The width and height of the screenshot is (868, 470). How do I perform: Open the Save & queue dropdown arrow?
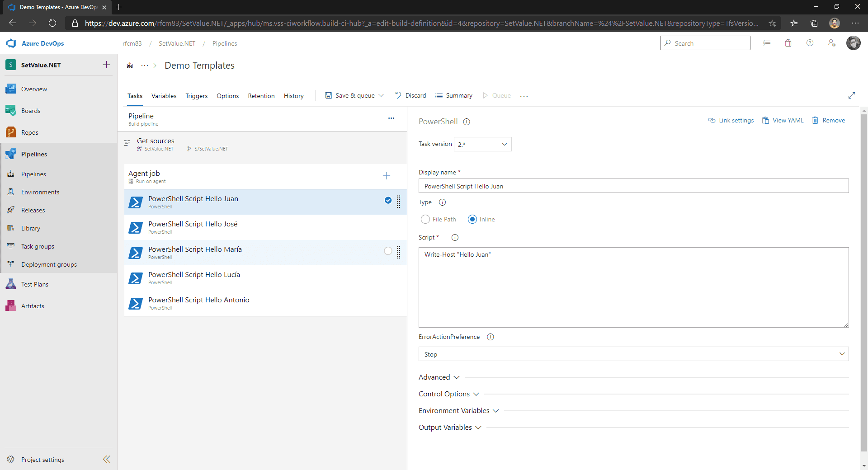click(381, 95)
